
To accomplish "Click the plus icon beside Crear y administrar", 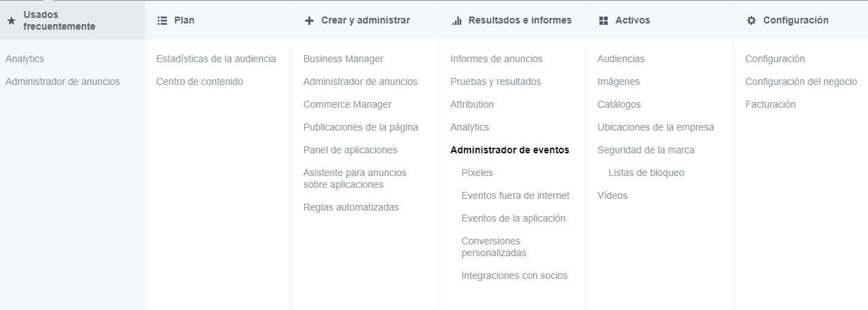I will pos(309,21).
